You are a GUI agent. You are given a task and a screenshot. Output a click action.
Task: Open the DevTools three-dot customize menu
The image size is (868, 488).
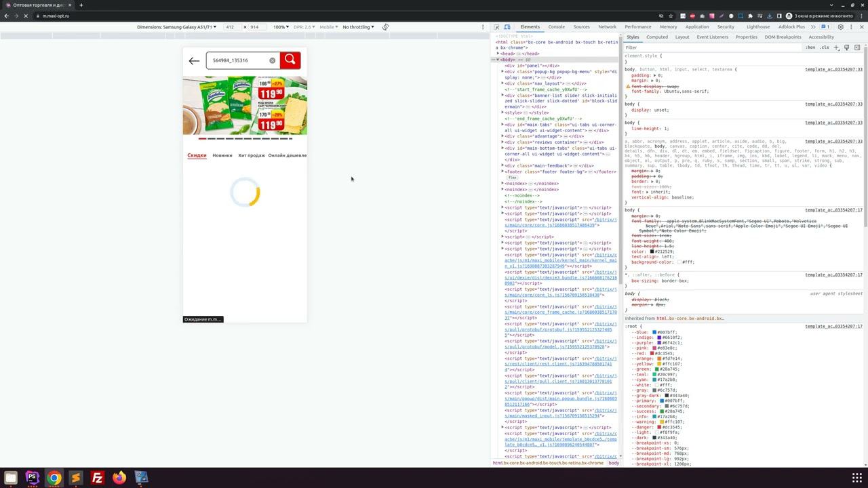click(x=851, y=27)
